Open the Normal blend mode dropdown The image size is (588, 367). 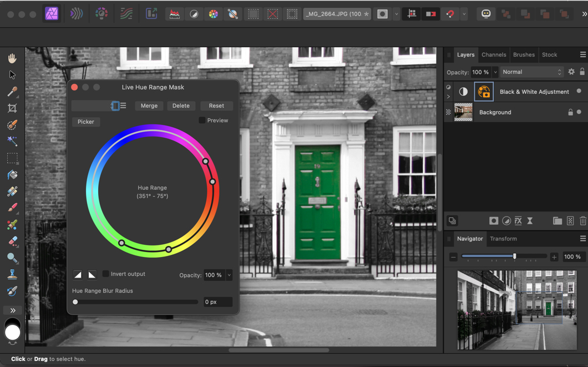point(531,72)
